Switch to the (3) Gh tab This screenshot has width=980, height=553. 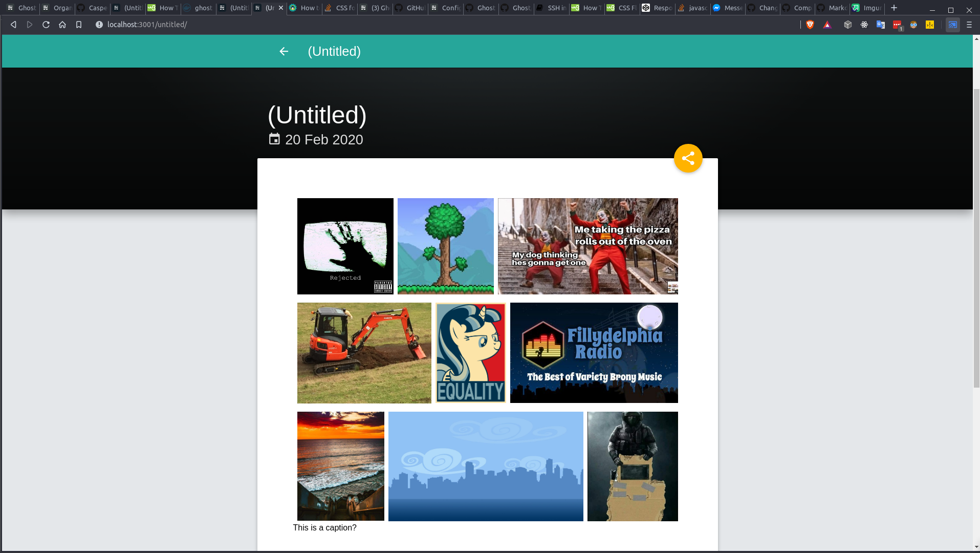coord(375,8)
